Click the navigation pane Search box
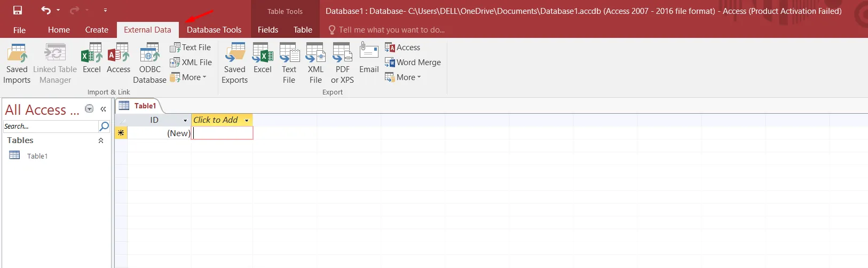 50,127
